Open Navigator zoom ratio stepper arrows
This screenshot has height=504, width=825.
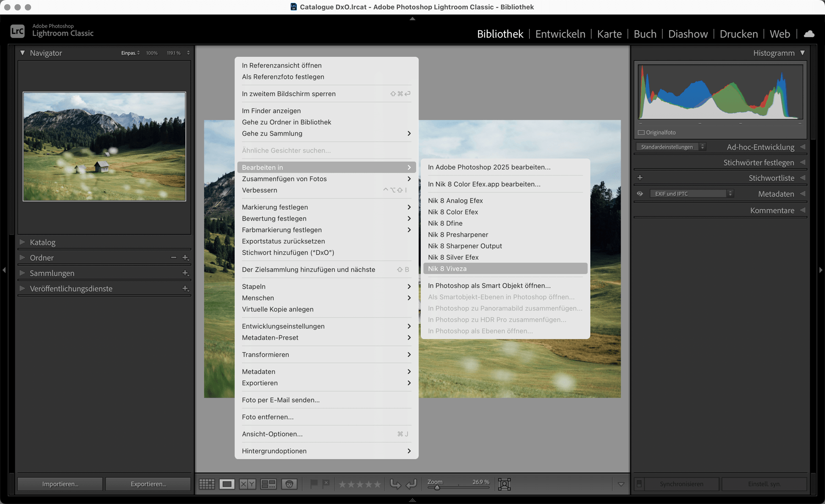tap(188, 53)
